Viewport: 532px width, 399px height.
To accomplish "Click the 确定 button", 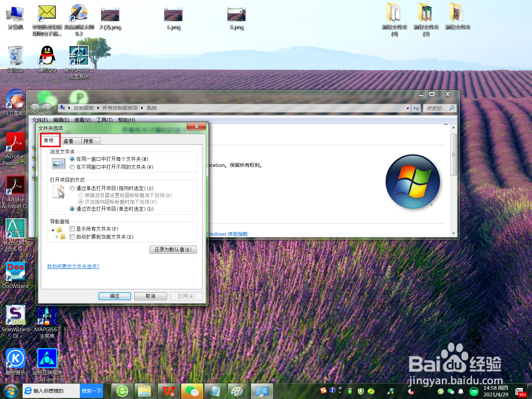I will click(x=114, y=296).
